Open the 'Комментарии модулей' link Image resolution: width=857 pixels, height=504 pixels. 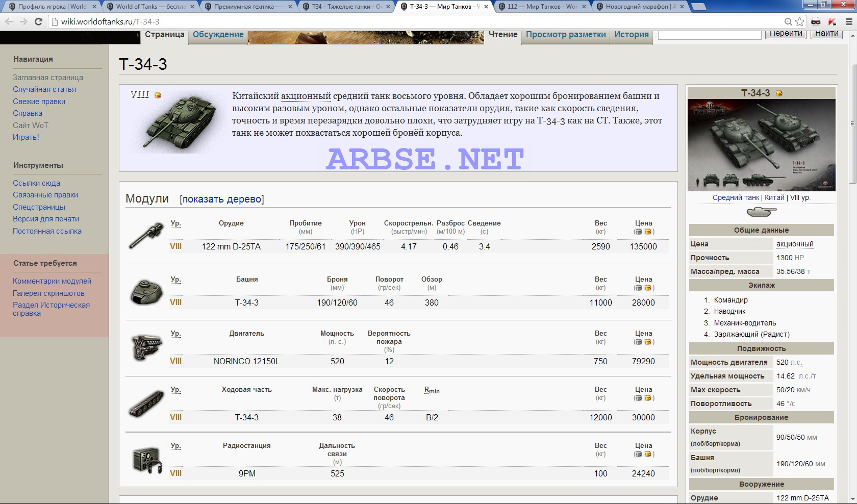(x=52, y=281)
